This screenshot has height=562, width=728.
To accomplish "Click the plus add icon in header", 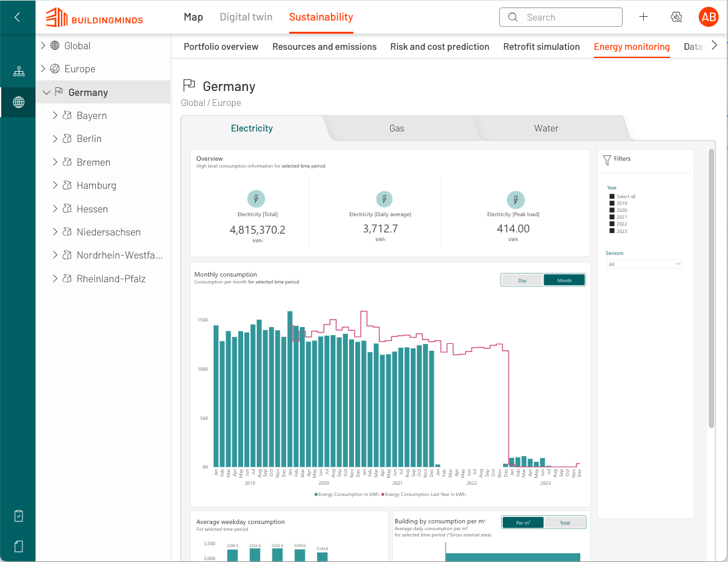I will coord(643,17).
